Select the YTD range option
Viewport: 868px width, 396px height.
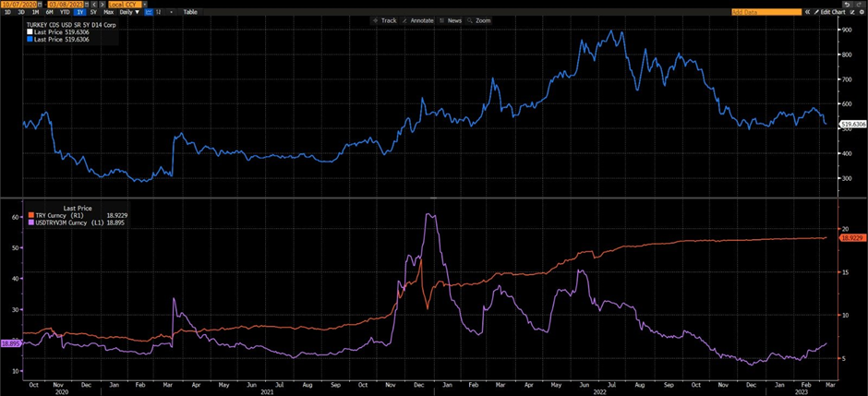click(65, 12)
